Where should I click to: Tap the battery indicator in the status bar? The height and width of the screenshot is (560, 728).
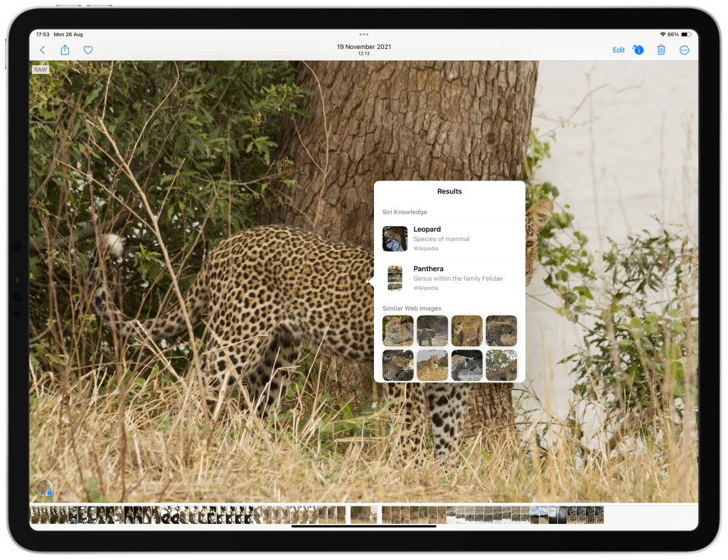tap(685, 34)
